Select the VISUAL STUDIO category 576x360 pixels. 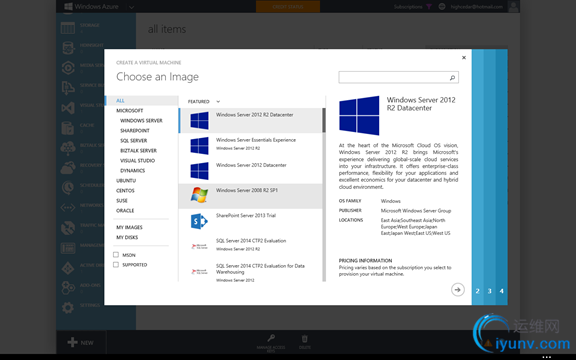pos(137,161)
